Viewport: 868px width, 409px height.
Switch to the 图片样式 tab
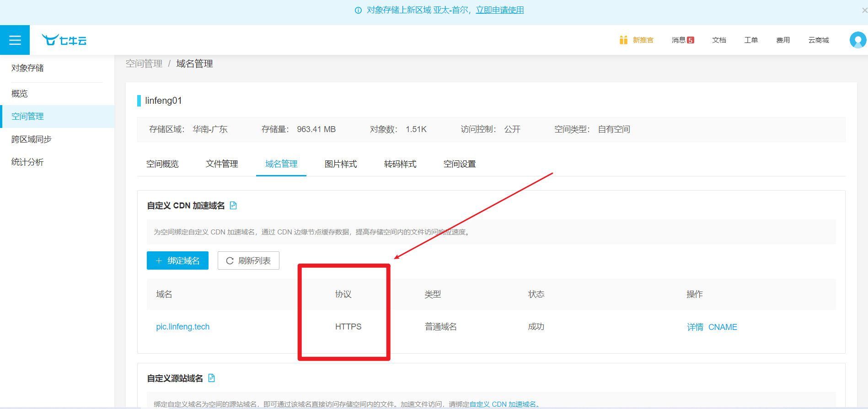341,164
